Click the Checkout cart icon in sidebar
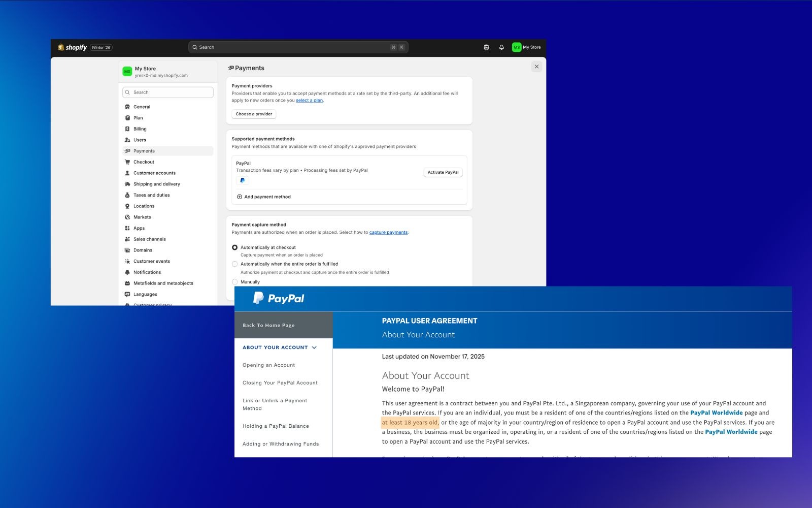The image size is (812, 508). (127, 162)
